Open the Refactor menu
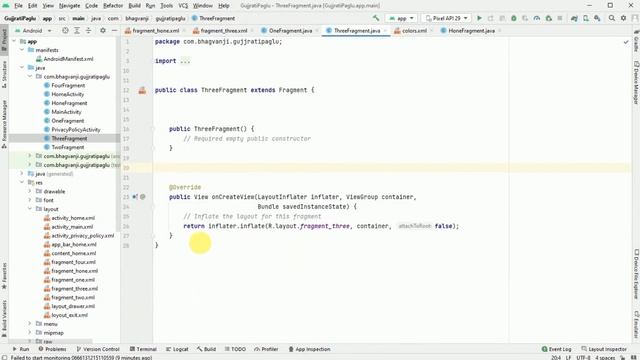Image resolution: width=640 pixels, height=360 pixels. (113, 6)
